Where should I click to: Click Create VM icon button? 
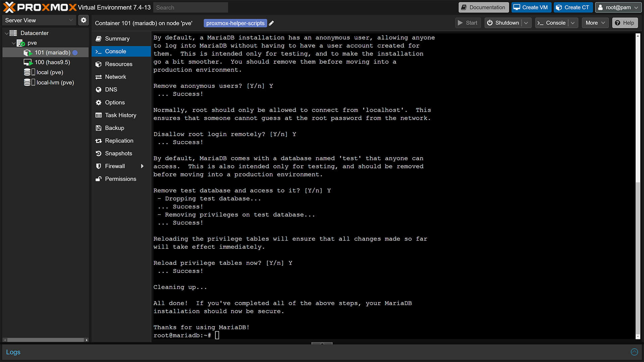[531, 7]
